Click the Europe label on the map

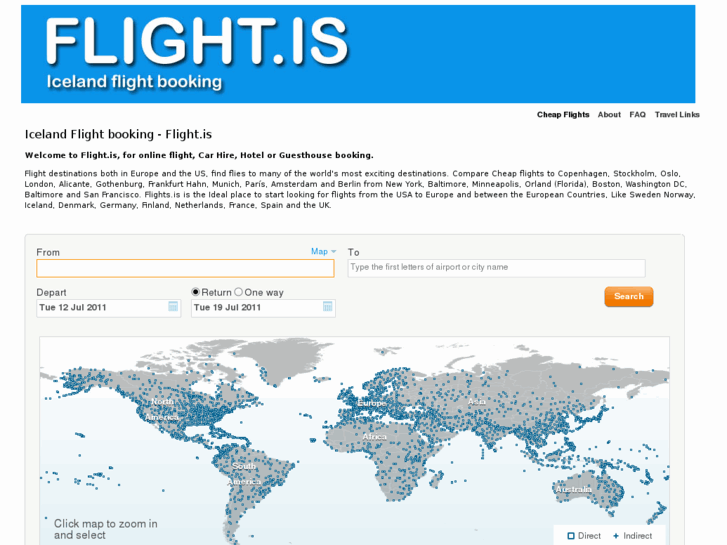(372, 403)
